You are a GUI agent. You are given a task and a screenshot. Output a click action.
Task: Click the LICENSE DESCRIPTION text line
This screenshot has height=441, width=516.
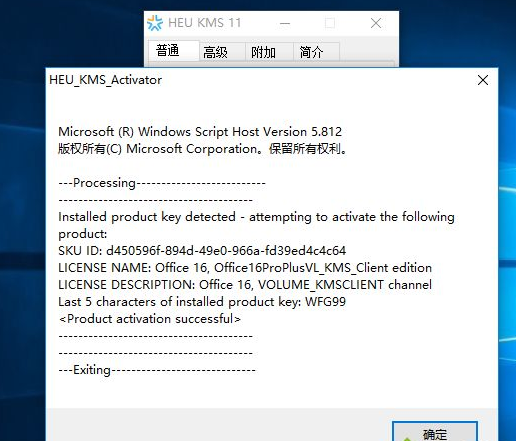coord(245,285)
